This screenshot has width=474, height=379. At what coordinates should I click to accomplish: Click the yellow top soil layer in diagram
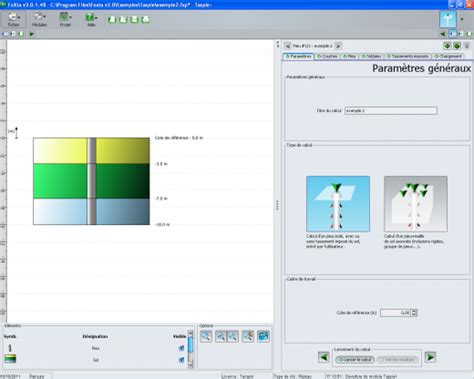[60, 151]
